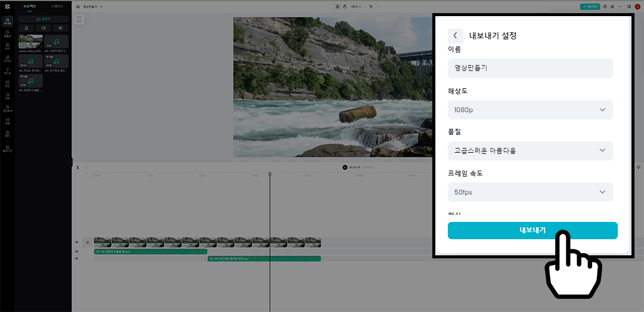Mute the second audio track speaker icon
Screen dimensions: 644x312
76,258
